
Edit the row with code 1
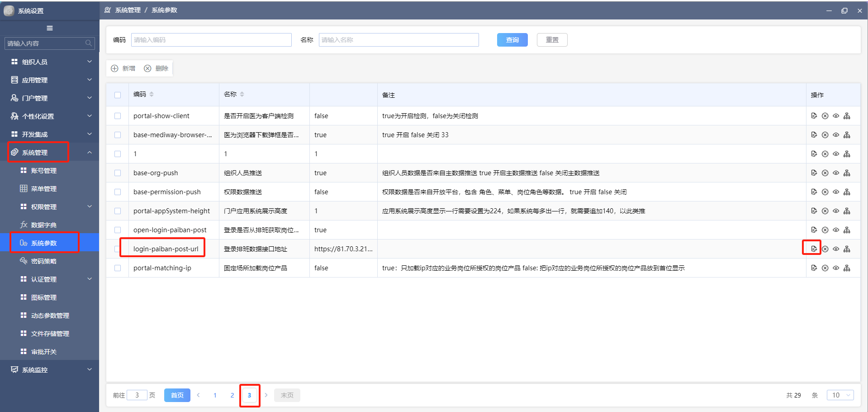(x=814, y=154)
